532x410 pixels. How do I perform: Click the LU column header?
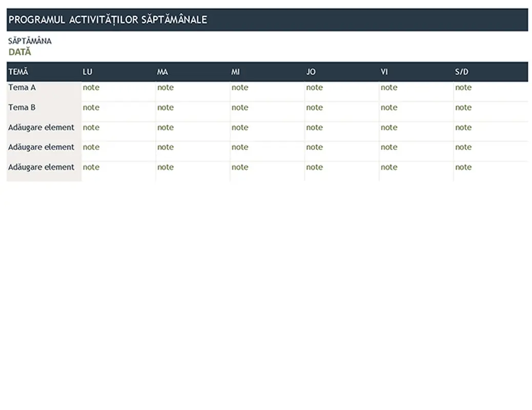coord(88,72)
